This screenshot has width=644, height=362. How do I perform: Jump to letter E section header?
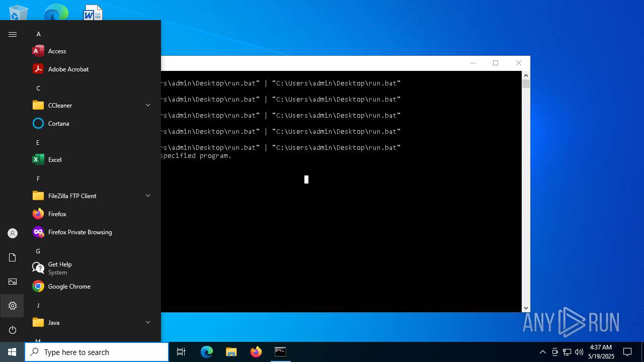(38, 143)
